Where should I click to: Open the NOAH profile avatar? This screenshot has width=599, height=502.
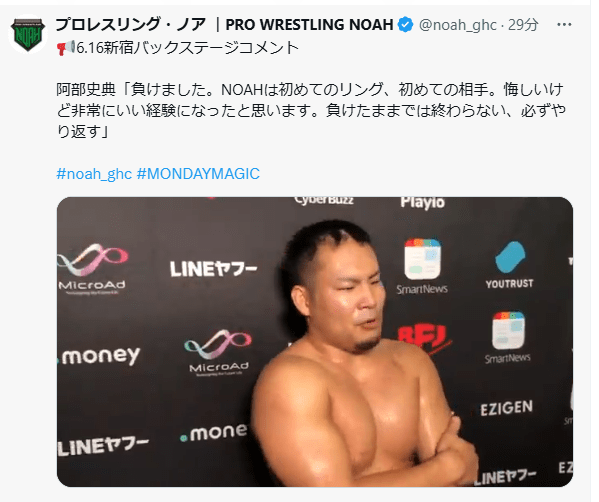click(x=28, y=35)
